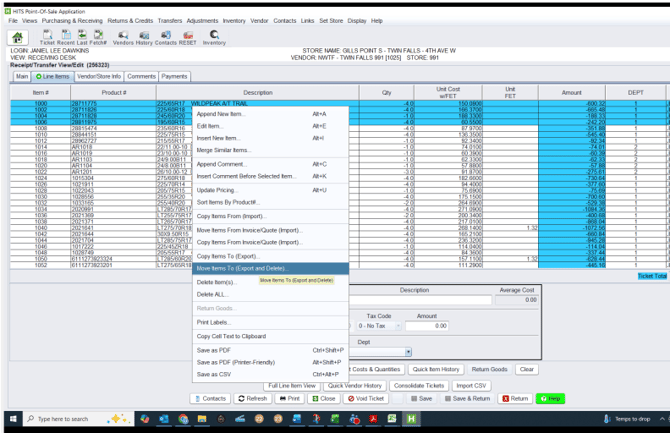Open the Ticket toolbar icon
This screenshot has width=670, height=433.
pos(47,37)
